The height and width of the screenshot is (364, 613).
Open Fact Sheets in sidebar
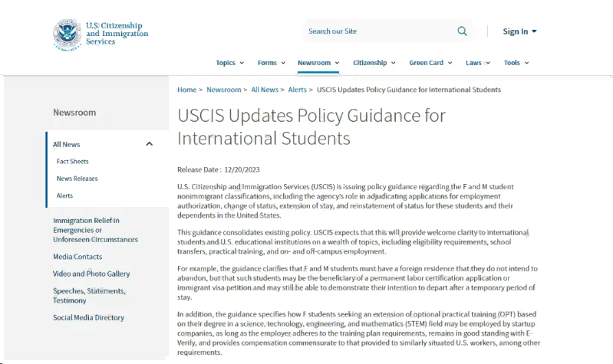[73, 162]
